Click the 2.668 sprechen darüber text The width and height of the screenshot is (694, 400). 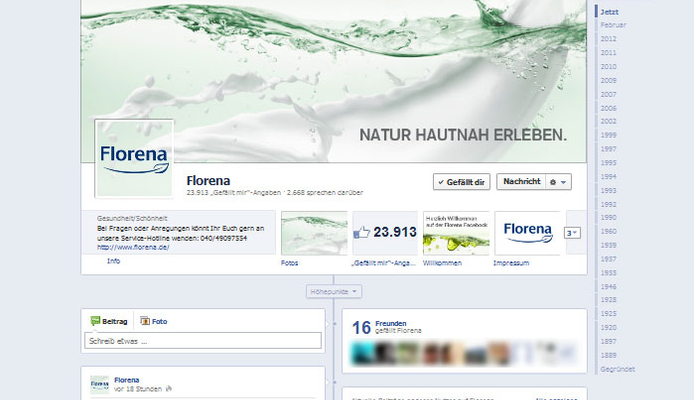(x=325, y=193)
